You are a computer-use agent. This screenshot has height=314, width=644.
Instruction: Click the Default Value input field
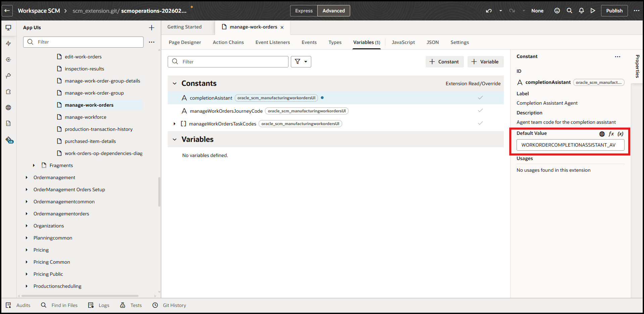(x=570, y=145)
